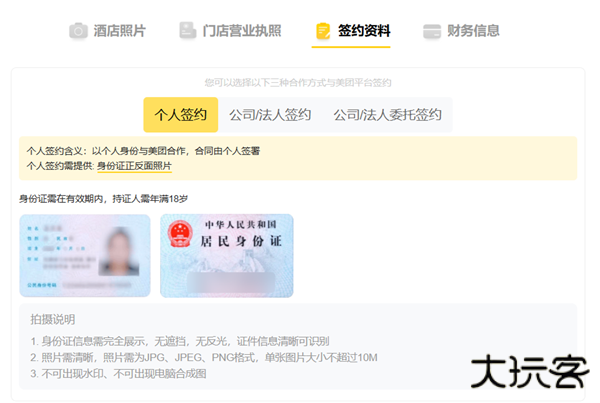600x403 pixels.
Task: Click the underlined 身份证正反面照片 link
Action: click(x=134, y=165)
